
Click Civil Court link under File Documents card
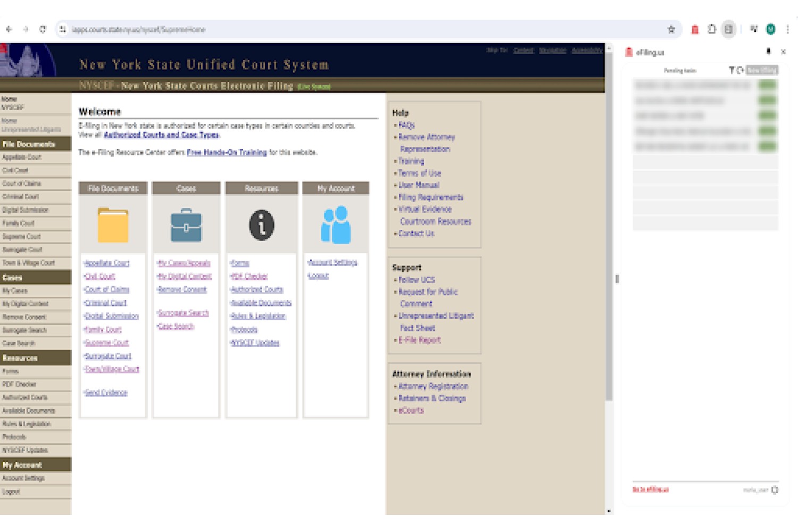tap(100, 276)
